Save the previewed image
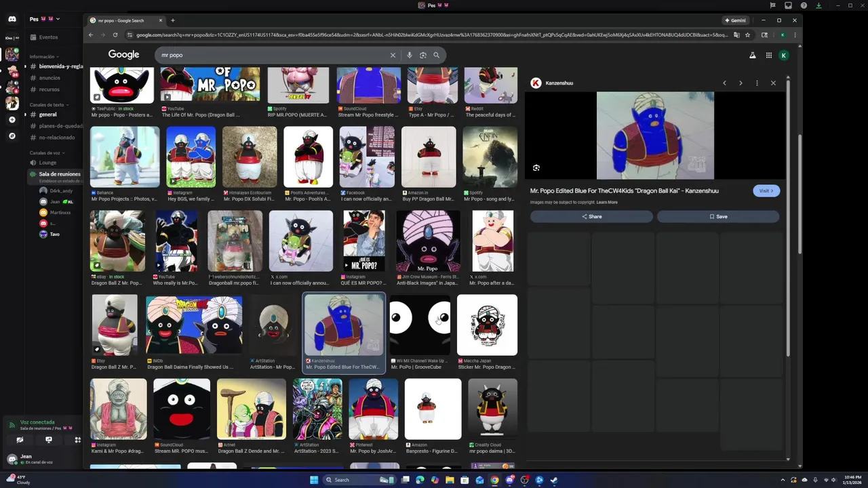Image resolution: width=868 pixels, height=488 pixels. point(718,217)
